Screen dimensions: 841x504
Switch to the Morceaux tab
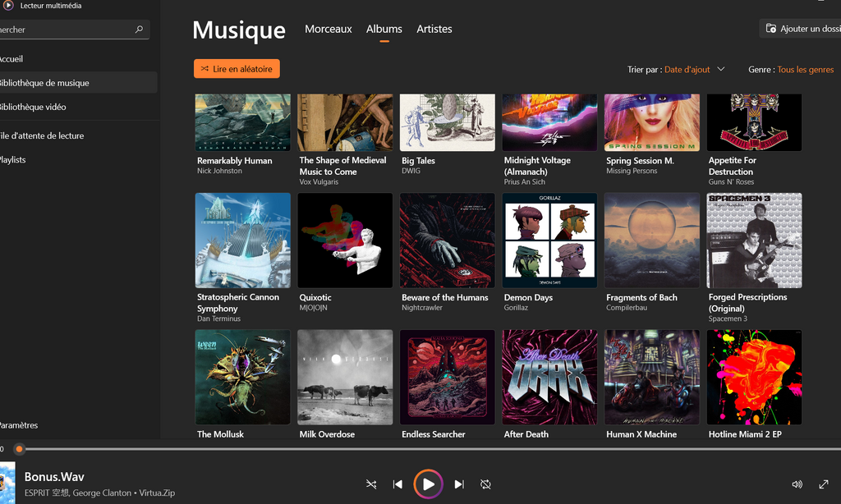point(328,29)
